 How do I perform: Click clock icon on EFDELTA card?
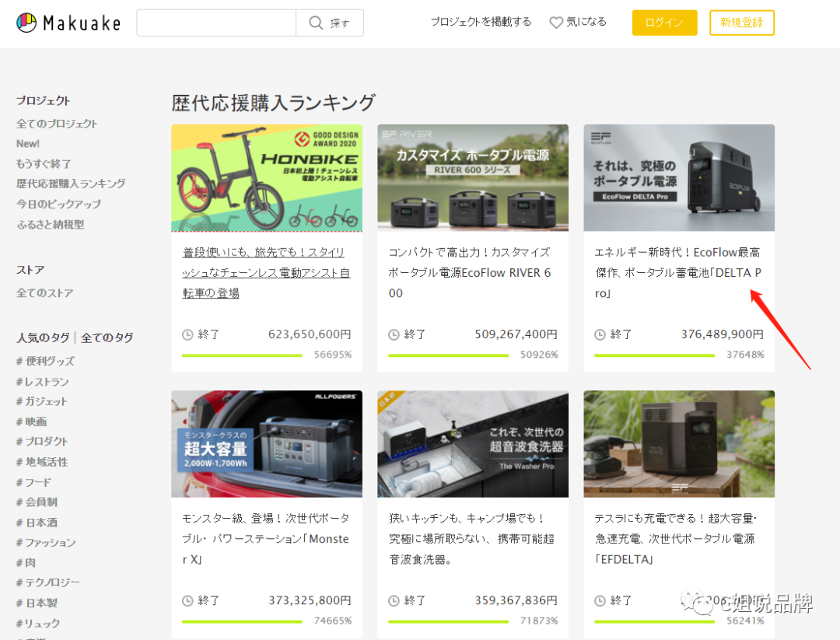click(600, 601)
